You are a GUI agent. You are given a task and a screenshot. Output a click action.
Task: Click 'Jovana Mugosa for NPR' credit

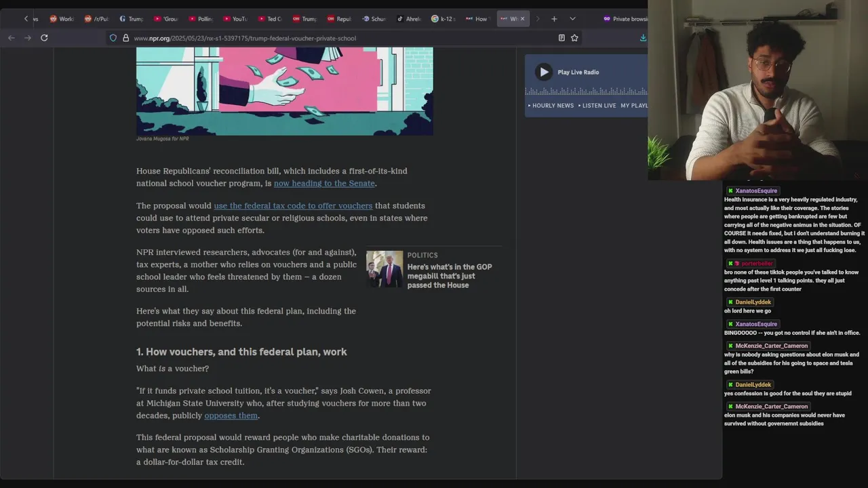pyautogui.click(x=162, y=139)
